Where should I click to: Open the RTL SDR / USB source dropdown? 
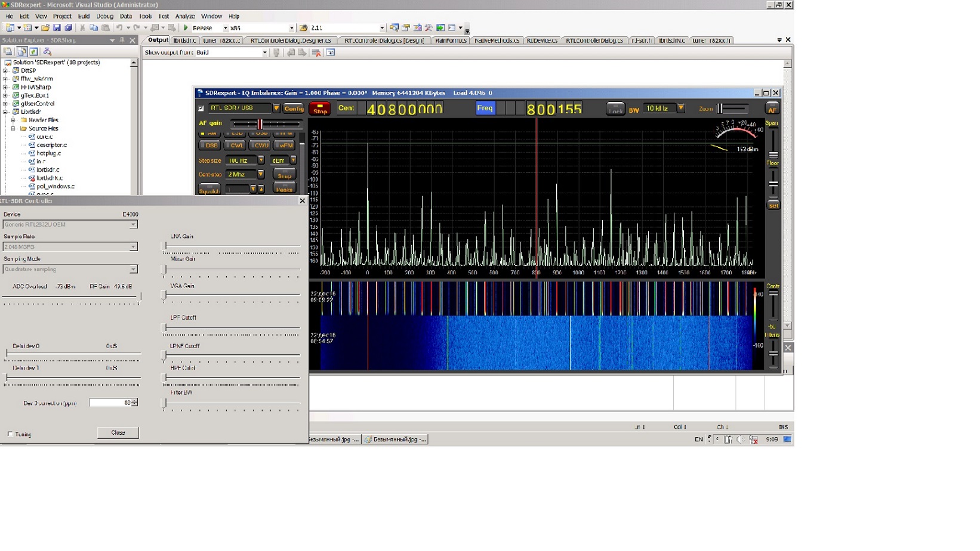pos(276,109)
